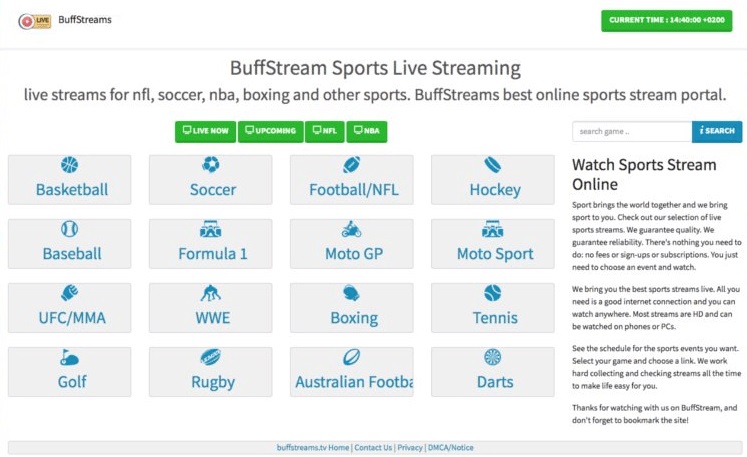This screenshot has height=457, width=747.
Task: Click the Moto Sport car icon
Action: pos(493,229)
